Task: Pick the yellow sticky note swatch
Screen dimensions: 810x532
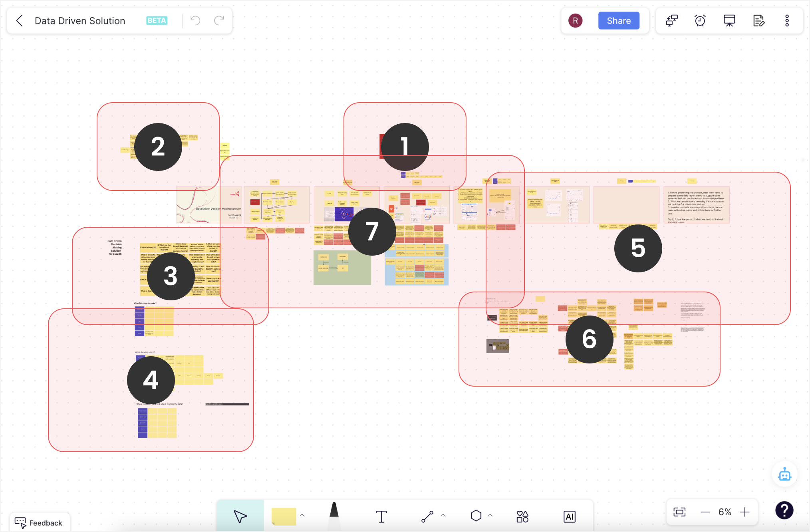Action: [284, 516]
